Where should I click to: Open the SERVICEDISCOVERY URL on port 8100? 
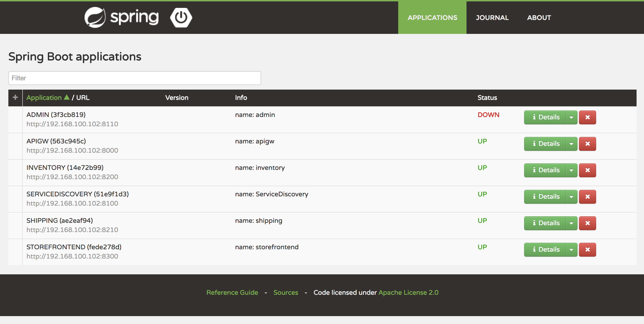click(72, 203)
